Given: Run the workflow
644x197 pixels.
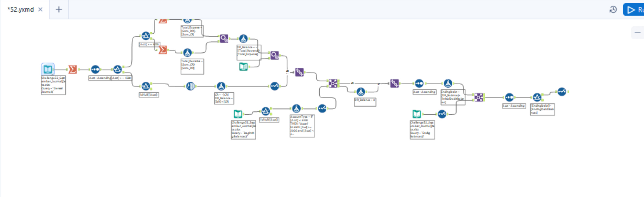Looking at the screenshot, I should point(634,10).
